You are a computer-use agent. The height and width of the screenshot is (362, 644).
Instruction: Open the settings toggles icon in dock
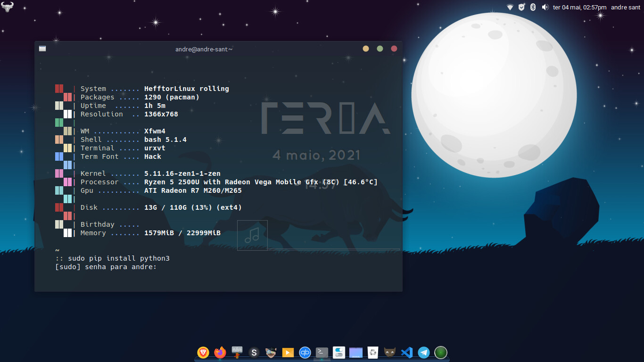pyautogui.click(x=339, y=352)
